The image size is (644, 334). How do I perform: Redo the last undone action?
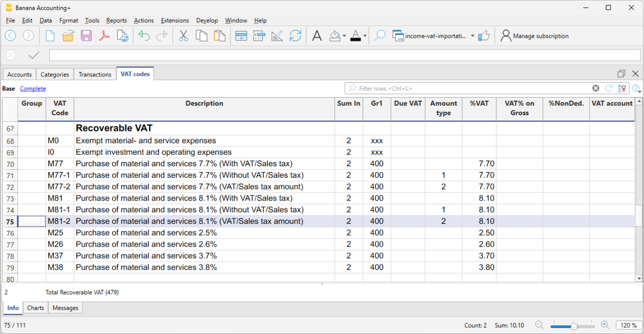162,36
